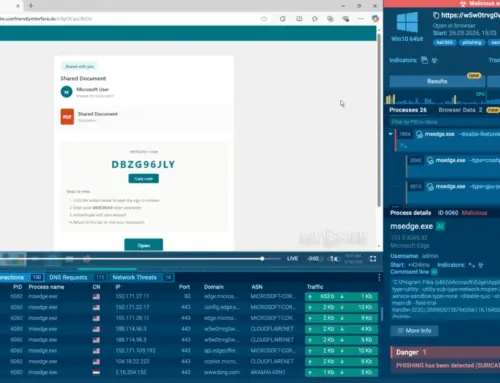
Task: Open the Copilot icon in Edge
Action: pyautogui.click(x=375, y=19)
